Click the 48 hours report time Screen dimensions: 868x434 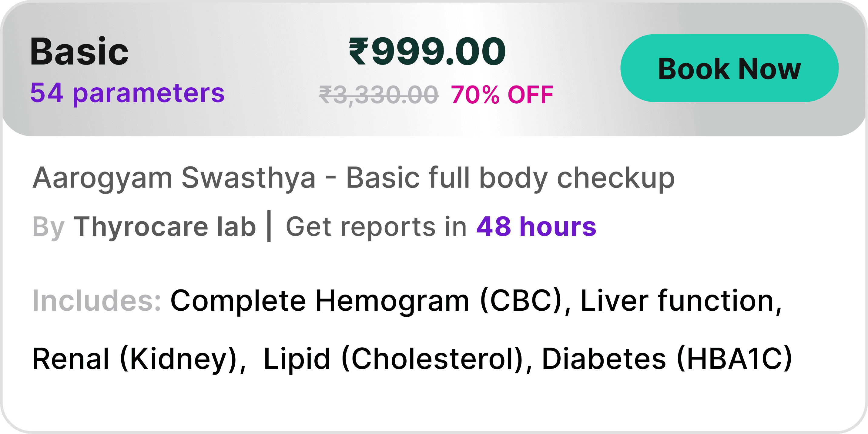pyautogui.click(x=536, y=226)
